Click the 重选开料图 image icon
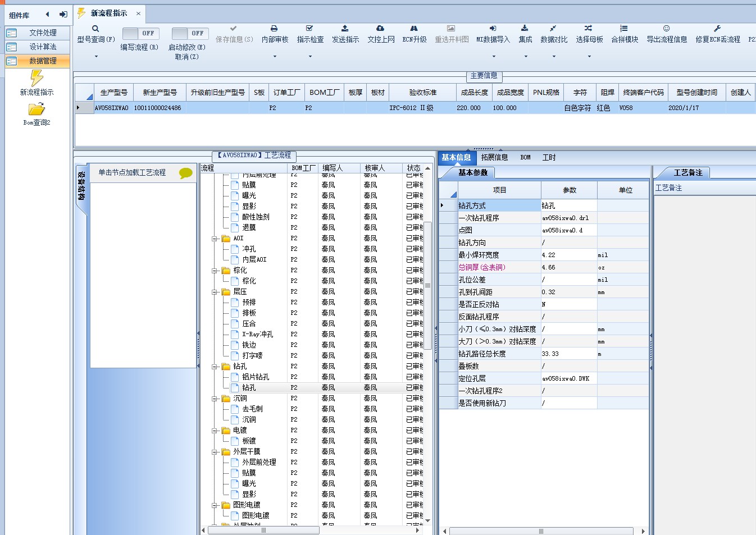This screenshot has height=535, width=756. (451, 28)
